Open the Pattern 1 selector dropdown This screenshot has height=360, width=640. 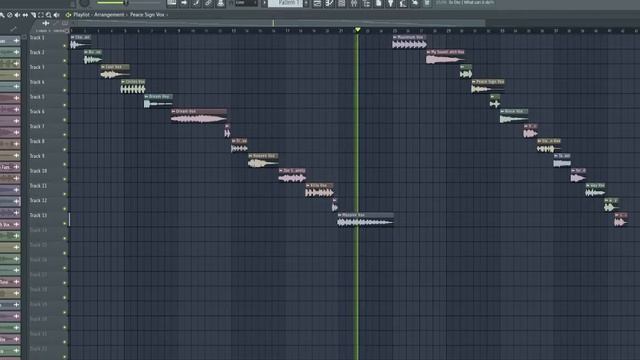(x=285, y=3)
